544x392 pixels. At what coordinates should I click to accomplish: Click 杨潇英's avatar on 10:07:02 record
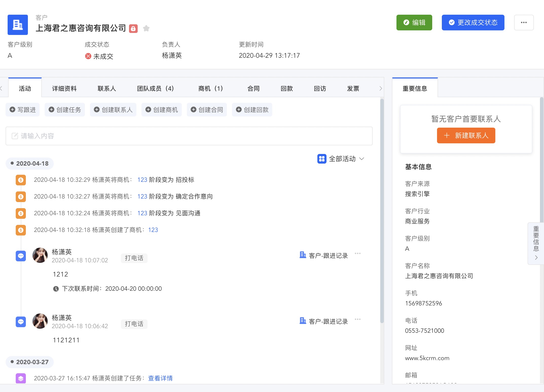click(40, 255)
